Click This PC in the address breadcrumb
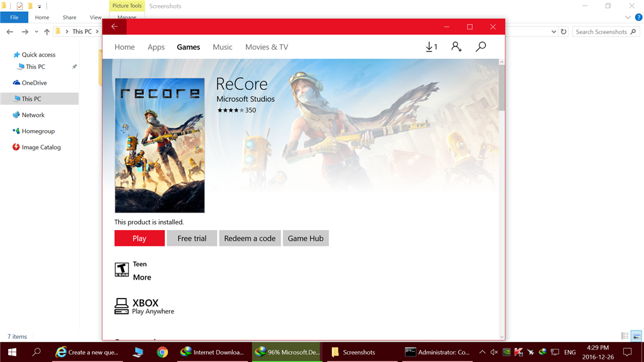 [x=82, y=31]
